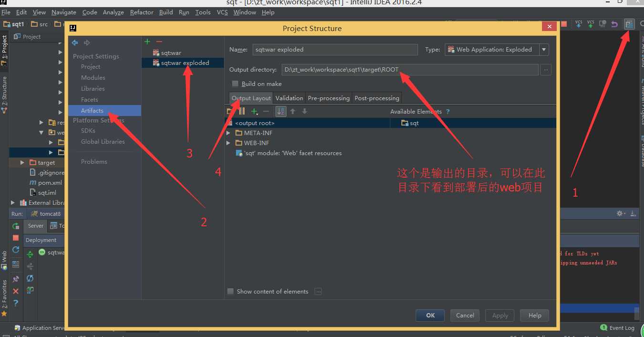Move layout element down with arrow
The width and height of the screenshot is (644, 337).
tap(305, 111)
